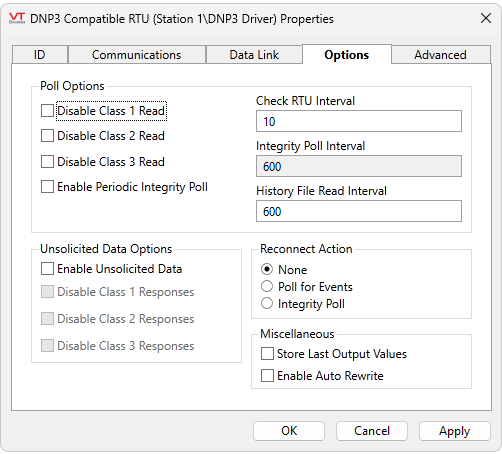This screenshot has height=454, width=502.
Task: Click the Check RTU Interval label
Action: [305, 101]
